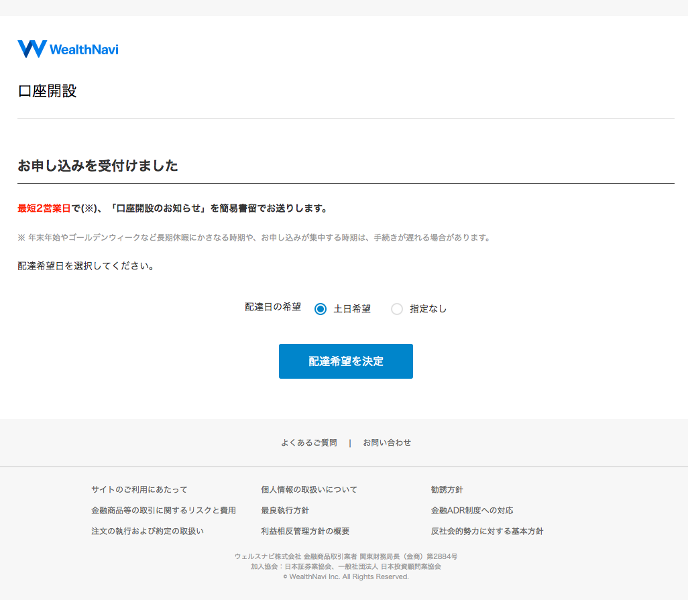The image size is (688, 616).
Task: Open the 勧誘方針 link
Action: tap(447, 489)
